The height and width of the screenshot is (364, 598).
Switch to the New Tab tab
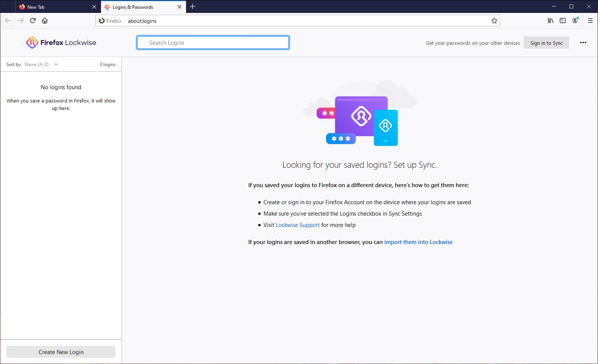coord(58,7)
